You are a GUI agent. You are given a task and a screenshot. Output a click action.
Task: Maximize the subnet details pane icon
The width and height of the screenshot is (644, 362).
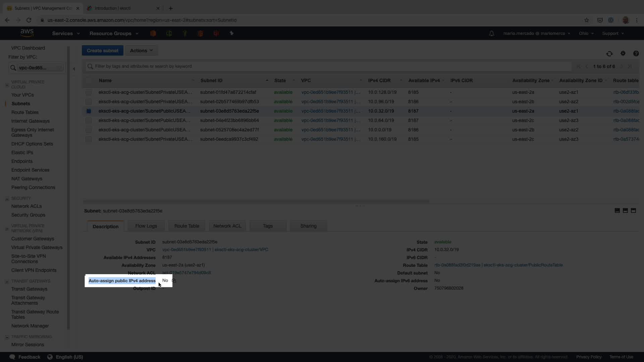(633, 210)
